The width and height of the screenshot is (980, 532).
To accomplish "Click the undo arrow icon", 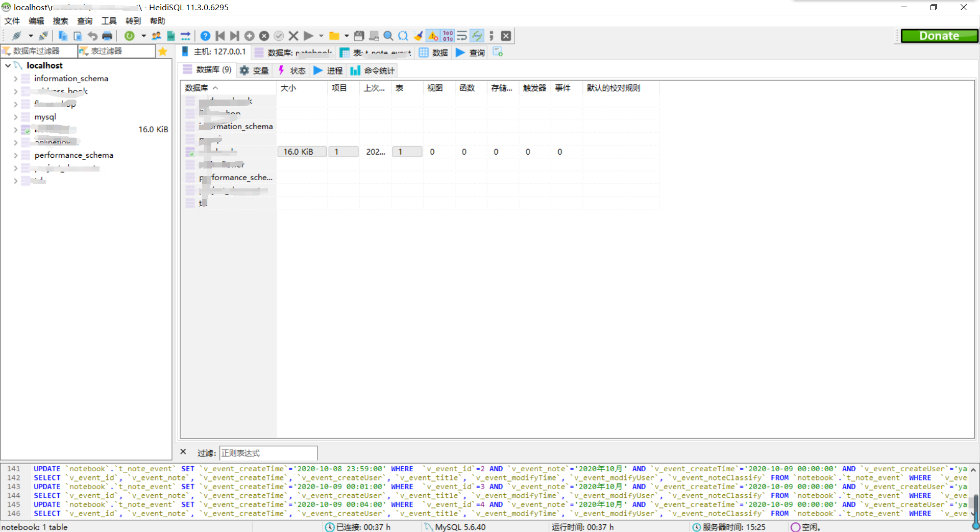I will click(92, 36).
